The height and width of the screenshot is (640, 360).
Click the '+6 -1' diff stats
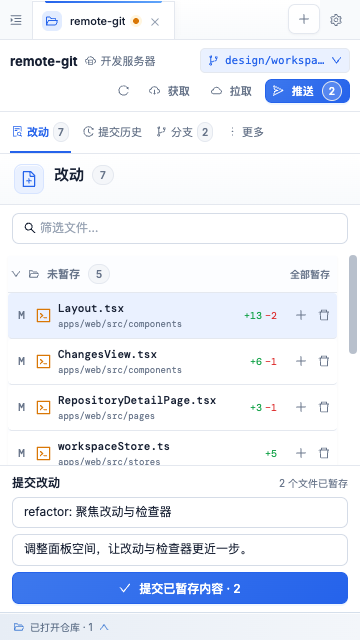[263, 362]
